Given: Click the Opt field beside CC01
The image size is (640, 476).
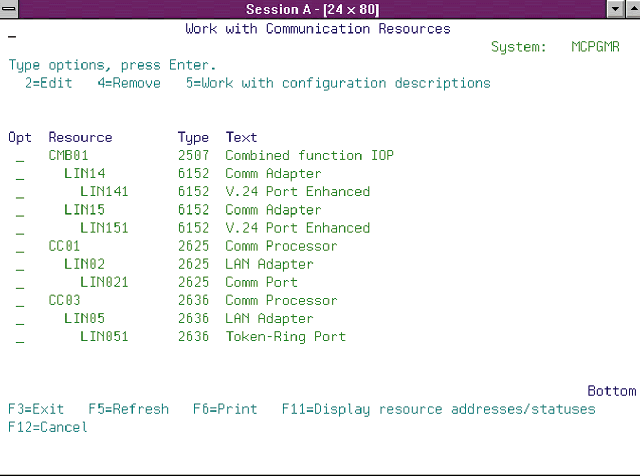Looking at the screenshot, I should 20,246.
